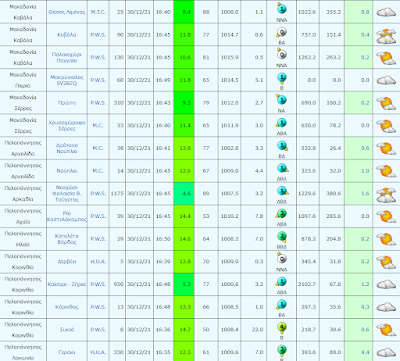
Task: Click the sun-cloud icon for Παλαιοχώρι Παγγαίο
Action: [386, 58]
